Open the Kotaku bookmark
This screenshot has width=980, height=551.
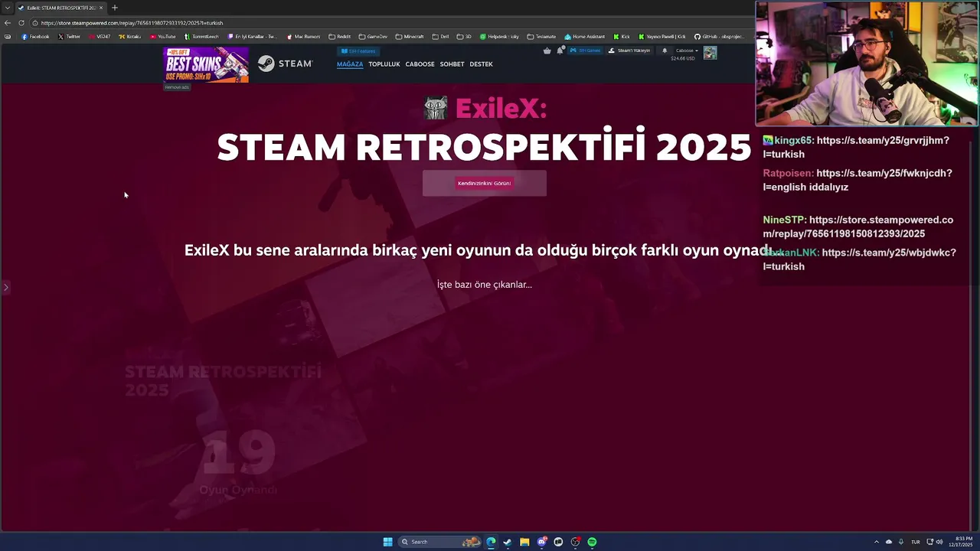point(130,37)
